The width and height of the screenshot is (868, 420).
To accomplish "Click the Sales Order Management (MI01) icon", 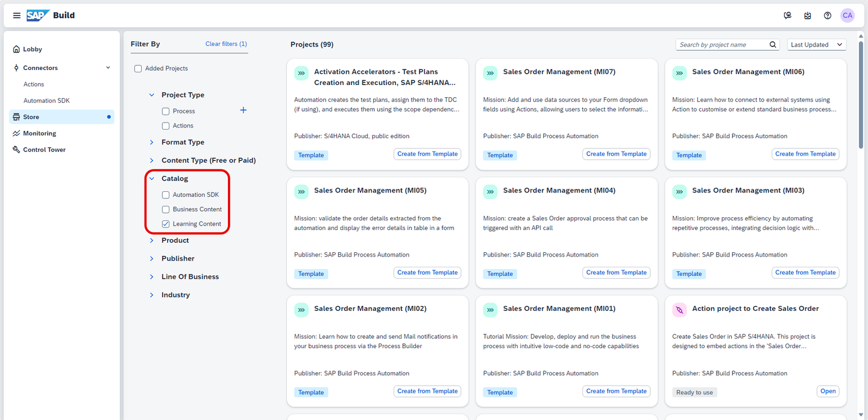I will tap(490, 310).
